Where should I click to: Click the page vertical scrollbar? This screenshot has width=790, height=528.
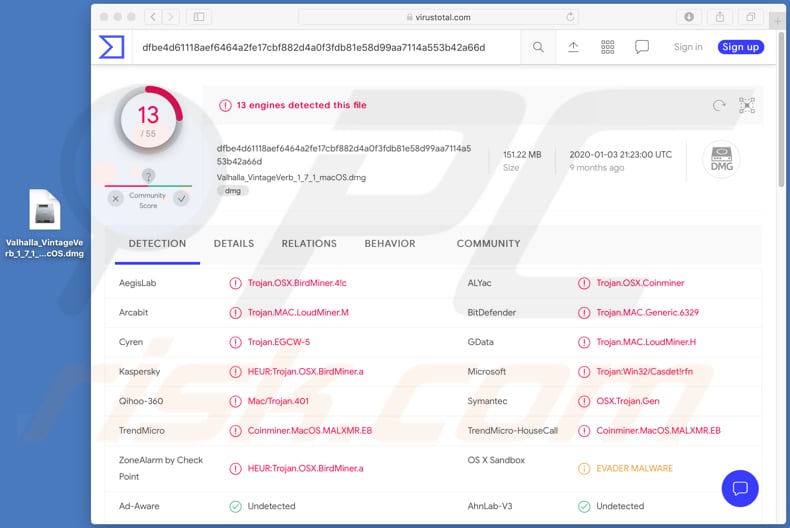tap(782, 109)
